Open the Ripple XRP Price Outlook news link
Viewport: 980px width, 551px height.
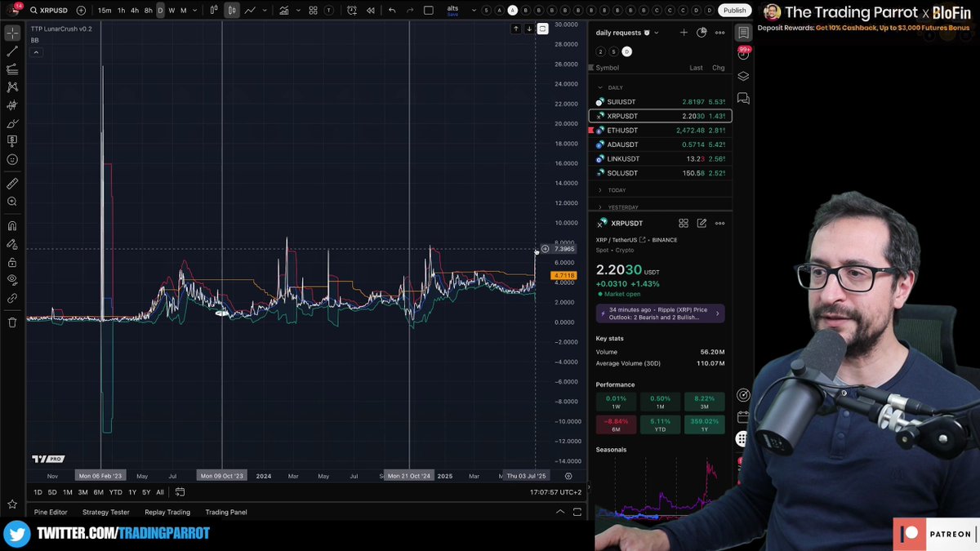pos(660,313)
